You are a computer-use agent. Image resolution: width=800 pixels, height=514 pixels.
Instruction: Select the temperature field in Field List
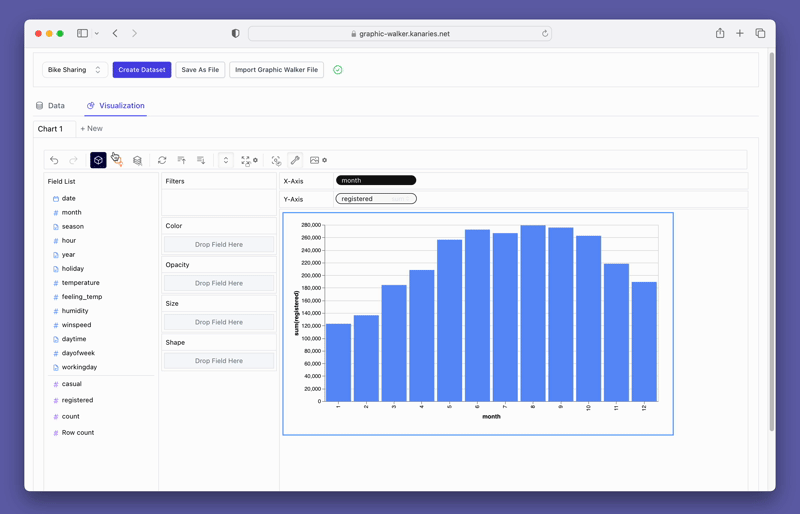click(x=81, y=283)
